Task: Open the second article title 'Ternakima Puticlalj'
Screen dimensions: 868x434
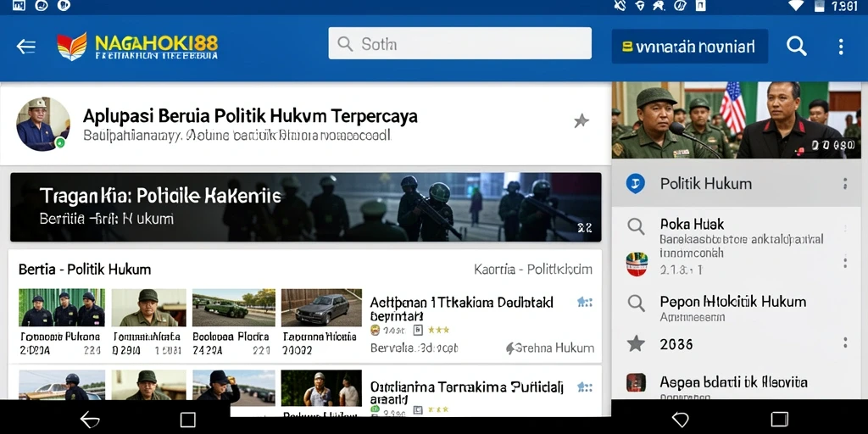Action: pos(466,392)
